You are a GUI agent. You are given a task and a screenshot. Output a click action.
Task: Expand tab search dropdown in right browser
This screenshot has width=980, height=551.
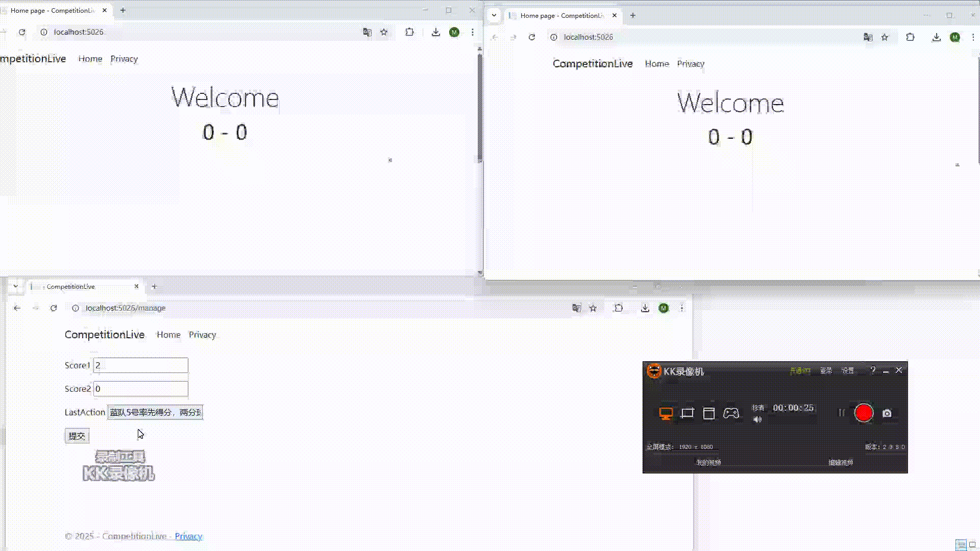coord(494,15)
